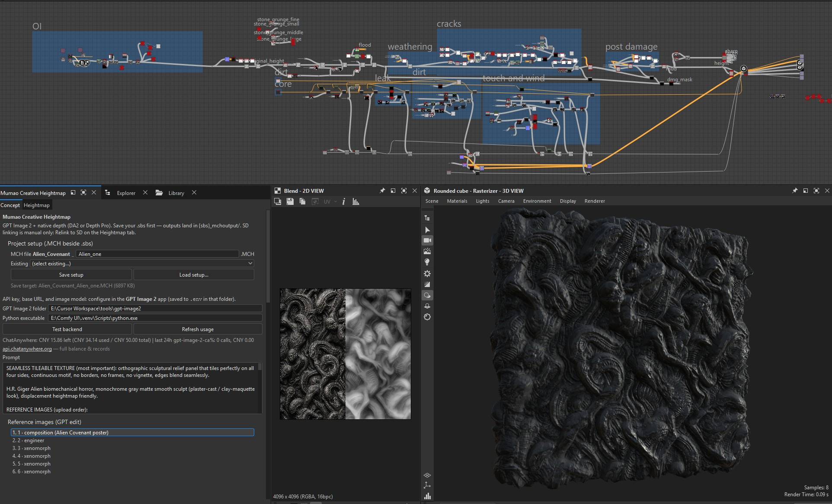
Task: Undock the Blend 2D view panel
Action: (x=393, y=191)
